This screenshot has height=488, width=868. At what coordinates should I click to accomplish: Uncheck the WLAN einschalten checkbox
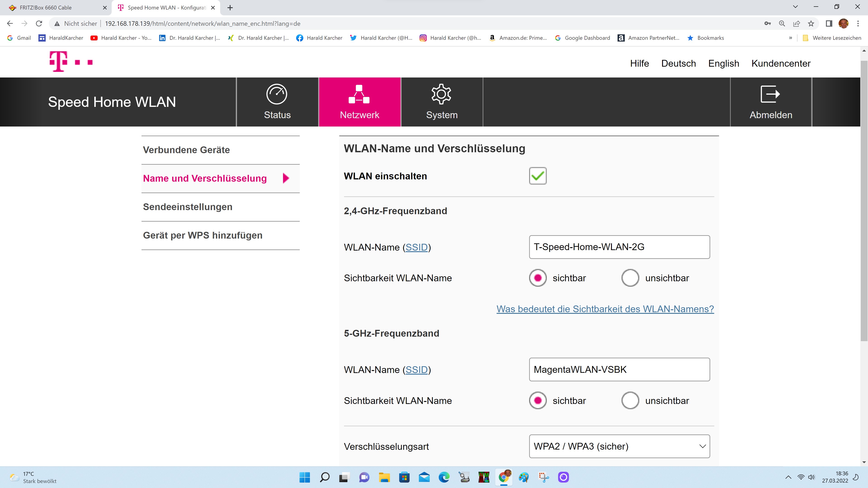(x=538, y=176)
